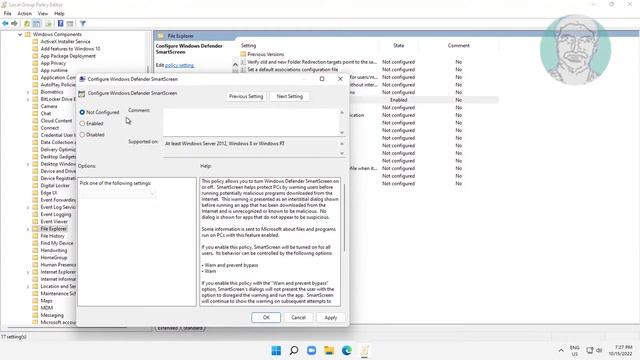Select the Disabled radio button
This screenshot has height=360, width=640.
[82, 134]
